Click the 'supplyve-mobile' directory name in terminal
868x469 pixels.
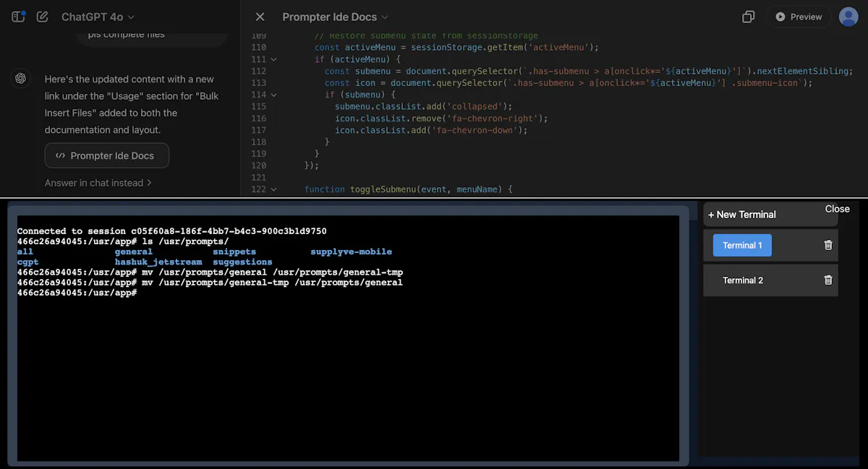click(x=351, y=251)
